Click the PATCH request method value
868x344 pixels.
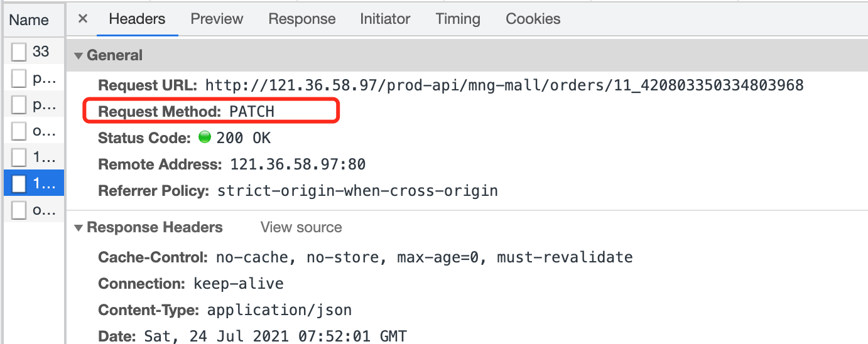252,112
